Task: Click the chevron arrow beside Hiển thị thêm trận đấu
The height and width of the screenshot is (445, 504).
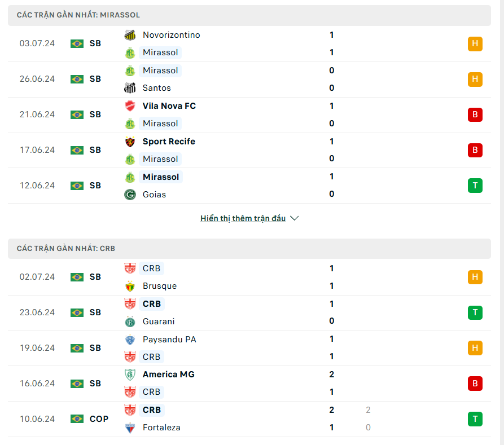Action: (295, 218)
